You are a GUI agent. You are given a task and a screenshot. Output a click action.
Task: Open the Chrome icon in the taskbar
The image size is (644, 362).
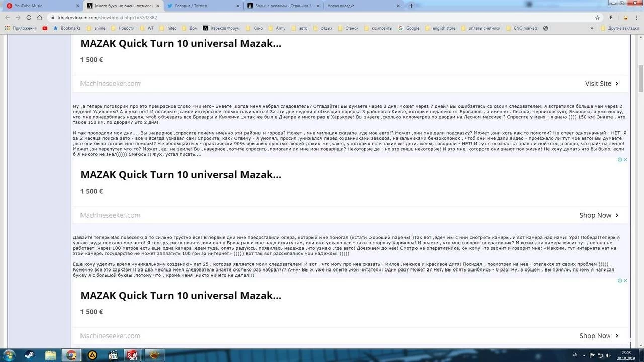click(x=71, y=355)
